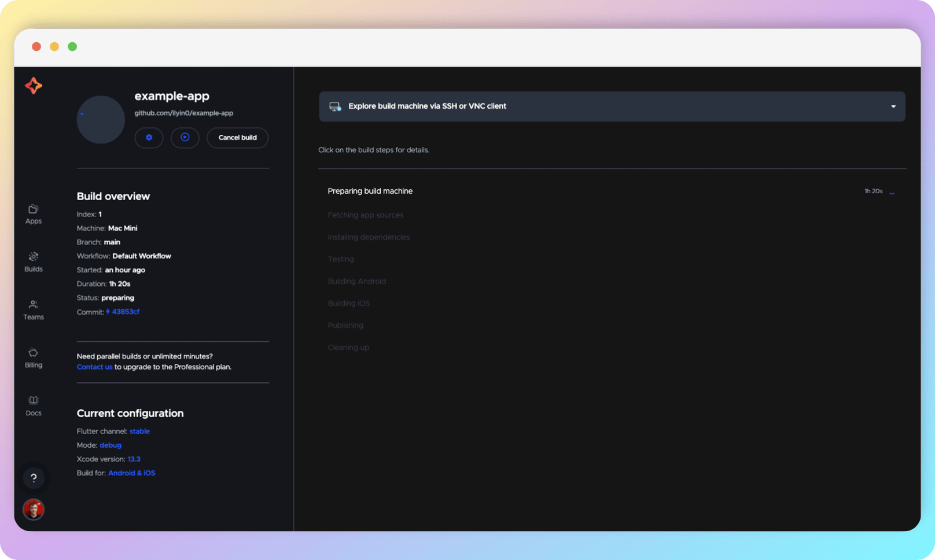Restart the build with the play icon
Image resolution: width=935 pixels, height=560 pixels.
[x=185, y=138]
